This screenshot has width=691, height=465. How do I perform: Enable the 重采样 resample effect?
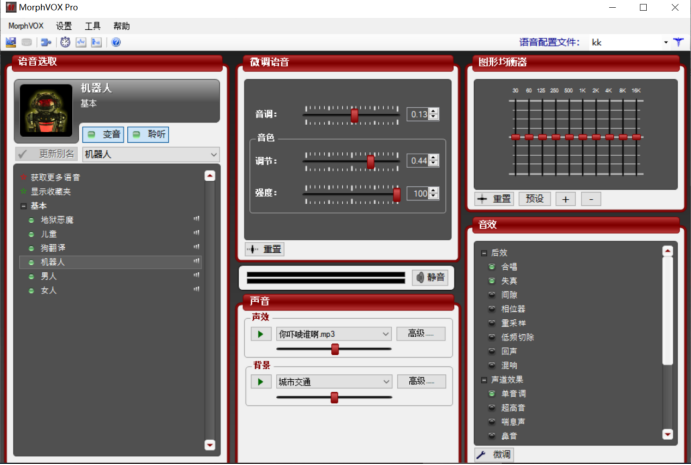click(492, 323)
